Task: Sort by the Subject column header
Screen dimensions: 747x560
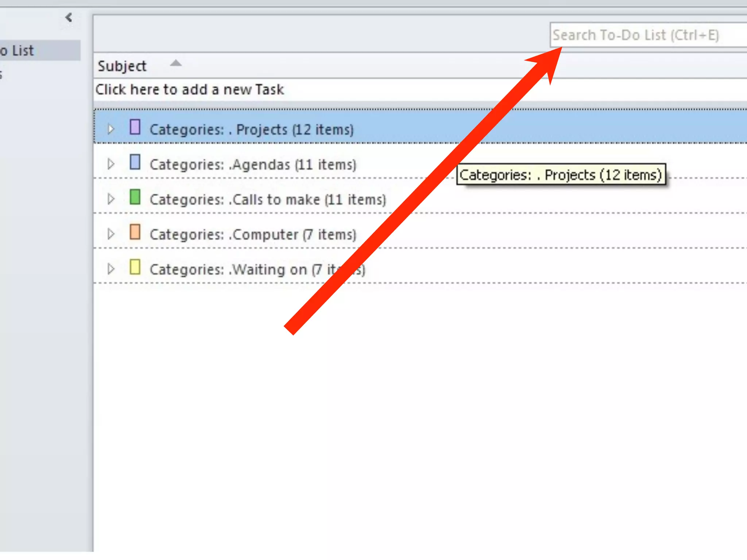Action: (x=122, y=66)
